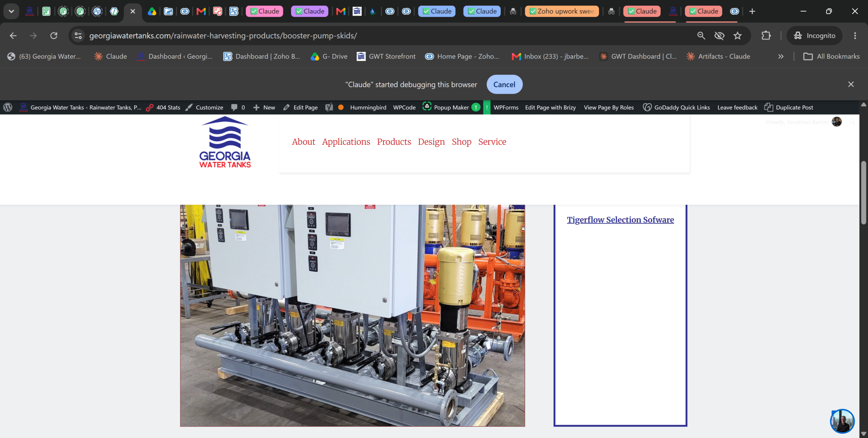Reload the page with the refresh icon

(54, 36)
